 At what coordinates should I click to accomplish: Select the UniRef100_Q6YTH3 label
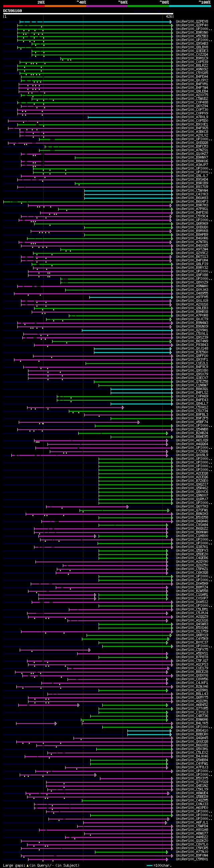[x=192, y=506]
